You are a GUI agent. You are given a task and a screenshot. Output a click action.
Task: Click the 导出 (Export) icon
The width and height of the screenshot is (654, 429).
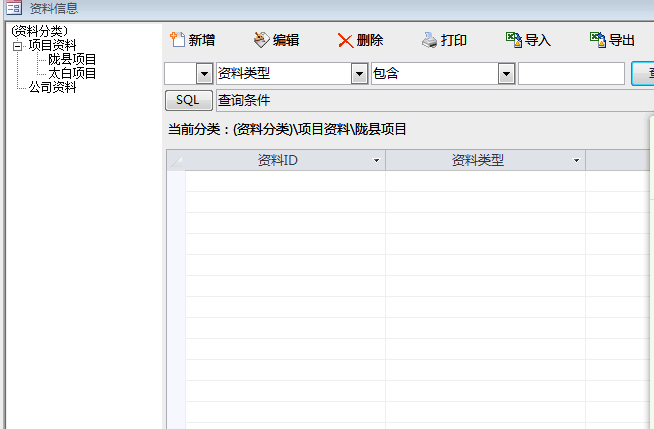click(597, 40)
